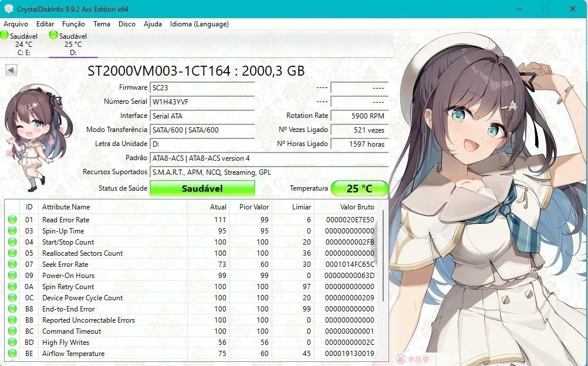Screen dimensions: 588x366
Task: Click raw value 0000020E7E50
Action: (x=350, y=220)
